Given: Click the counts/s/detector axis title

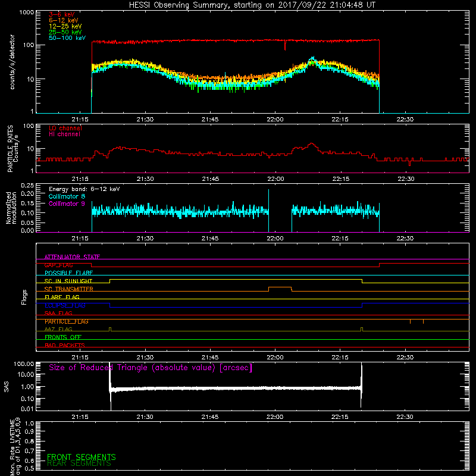Looking at the screenshot, I should [x=12, y=62].
